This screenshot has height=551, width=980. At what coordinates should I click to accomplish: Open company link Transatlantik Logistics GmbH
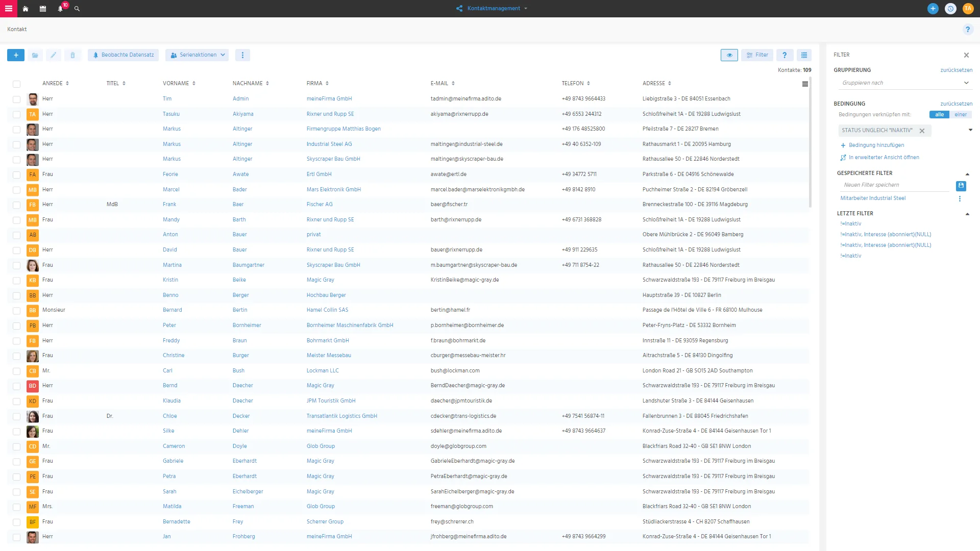click(x=342, y=416)
